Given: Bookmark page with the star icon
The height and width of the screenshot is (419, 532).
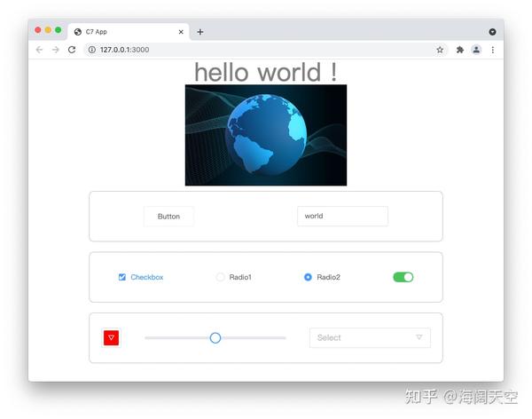Looking at the screenshot, I should tap(440, 50).
